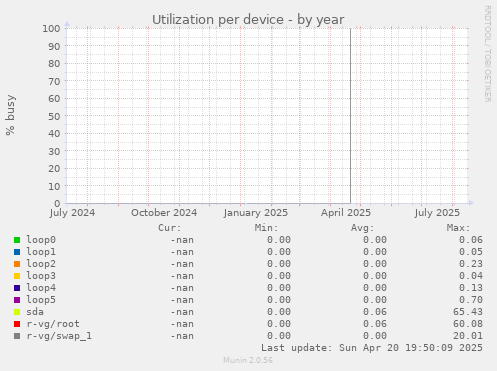Click the April 2025 x-axis label
497x371 pixels.
(x=346, y=213)
